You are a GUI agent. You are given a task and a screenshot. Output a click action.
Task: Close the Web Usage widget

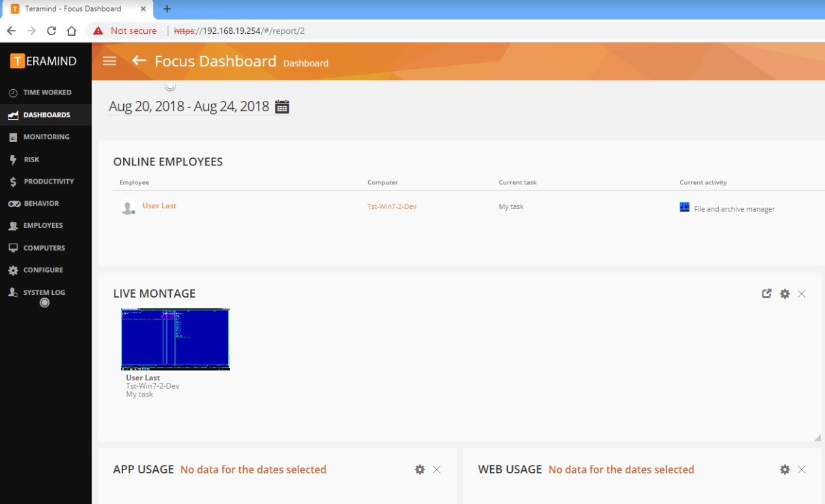pyautogui.click(x=802, y=469)
